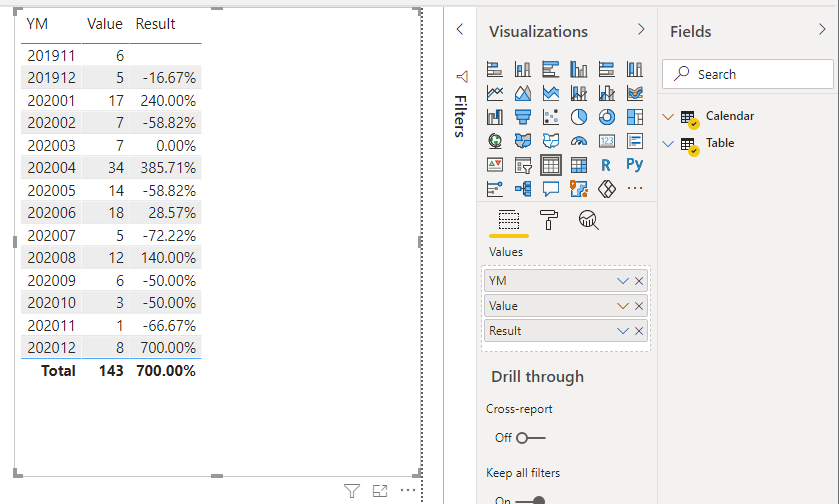Collapse the Fields pane
Viewport: 839px width, 504px height.
822,29
